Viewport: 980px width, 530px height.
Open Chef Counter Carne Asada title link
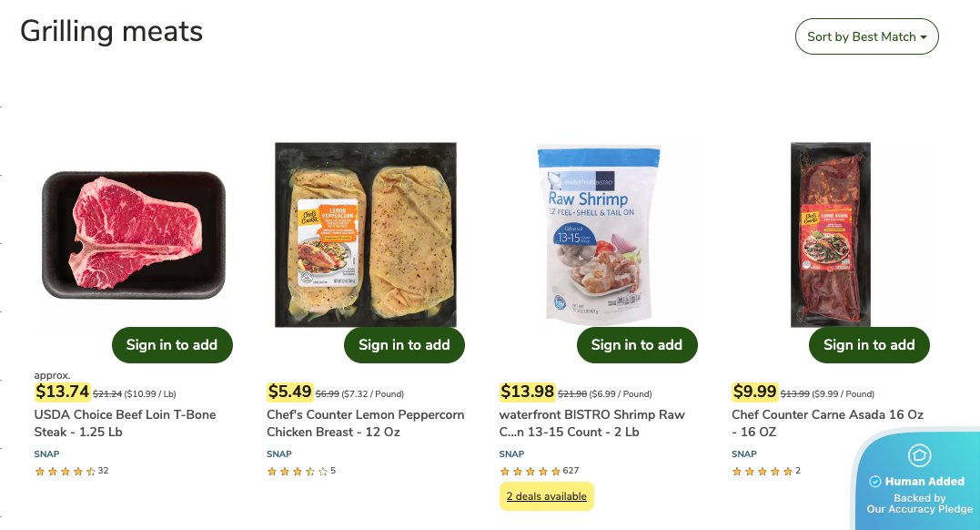[x=827, y=423]
